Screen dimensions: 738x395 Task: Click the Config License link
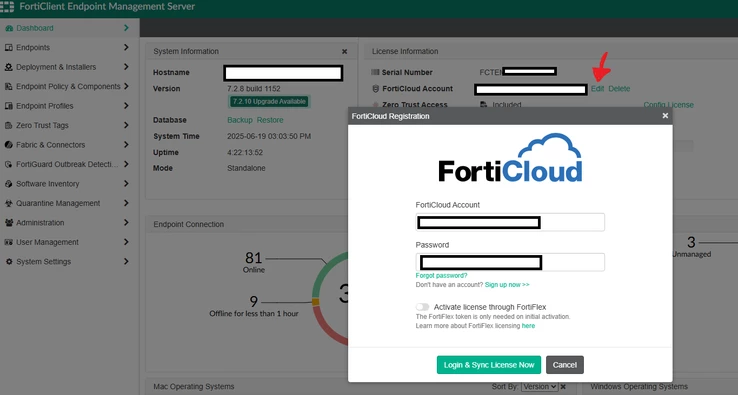coord(668,105)
